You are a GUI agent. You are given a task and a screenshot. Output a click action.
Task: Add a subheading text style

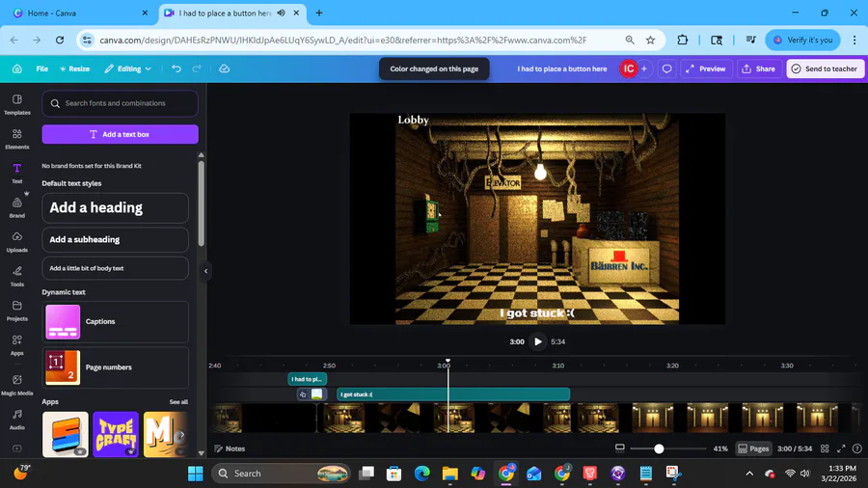[115, 239]
